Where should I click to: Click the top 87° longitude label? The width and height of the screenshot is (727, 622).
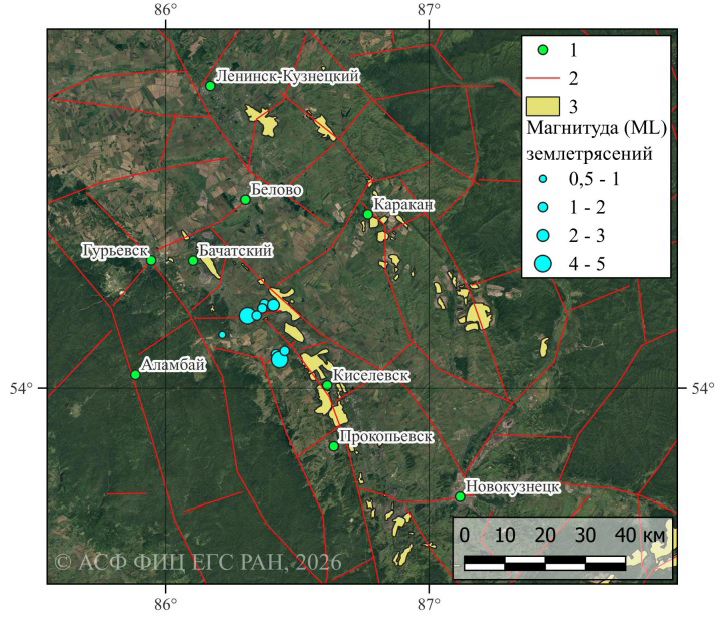click(429, 9)
